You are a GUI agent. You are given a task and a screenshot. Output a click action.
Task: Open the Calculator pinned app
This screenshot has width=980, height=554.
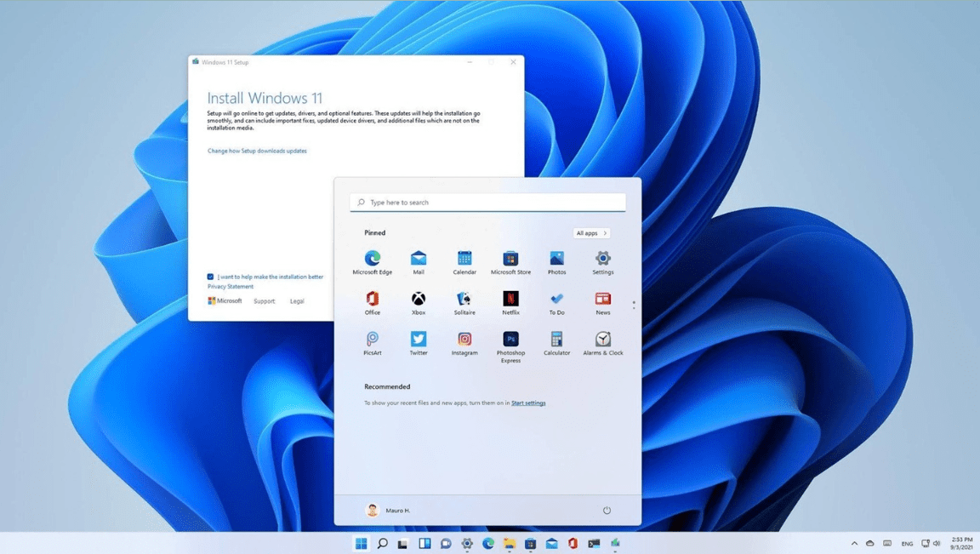pyautogui.click(x=557, y=343)
